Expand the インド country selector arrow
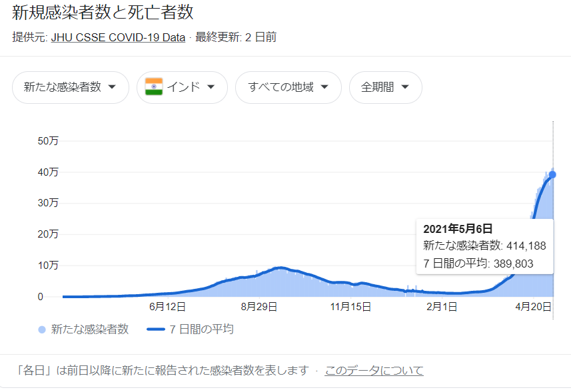571x392 pixels. coord(211,87)
